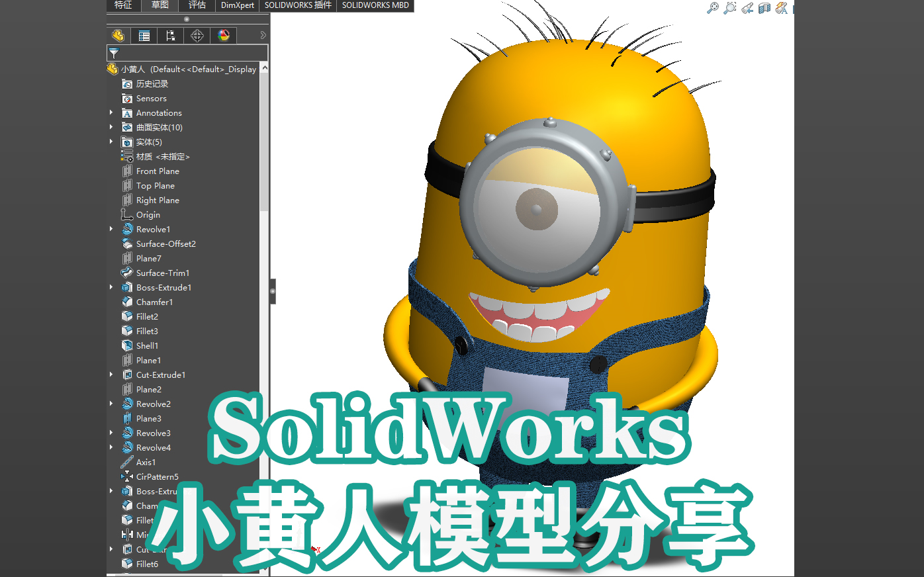This screenshot has height=577, width=924.
Task: Click the Shell1 feature icon
Action: click(127, 346)
